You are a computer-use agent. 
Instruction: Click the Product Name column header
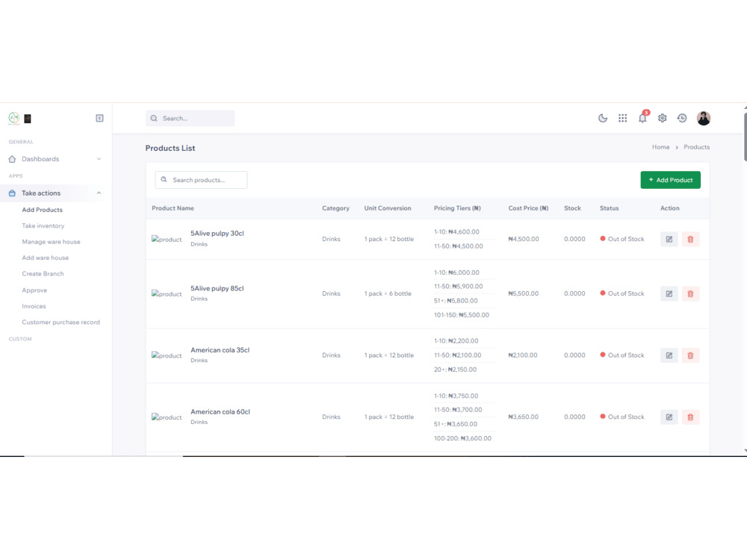pyautogui.click(x=173, y=208)
